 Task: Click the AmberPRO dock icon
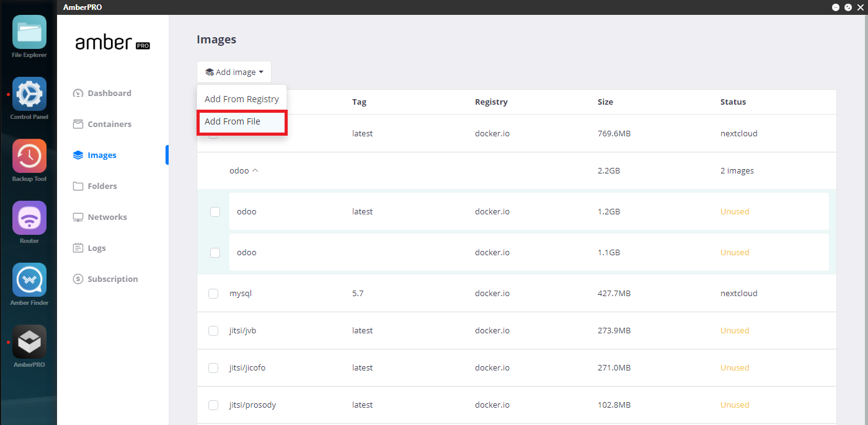[29, 342]
